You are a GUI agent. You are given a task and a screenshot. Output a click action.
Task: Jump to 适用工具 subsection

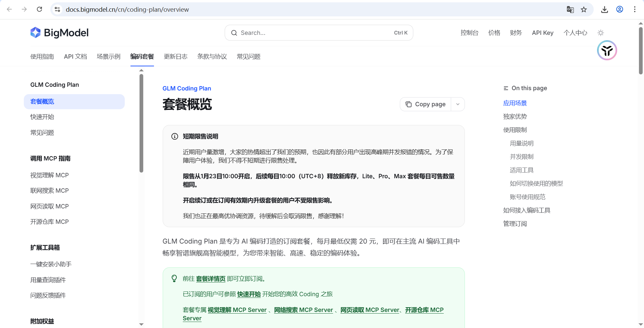[522, 170]
